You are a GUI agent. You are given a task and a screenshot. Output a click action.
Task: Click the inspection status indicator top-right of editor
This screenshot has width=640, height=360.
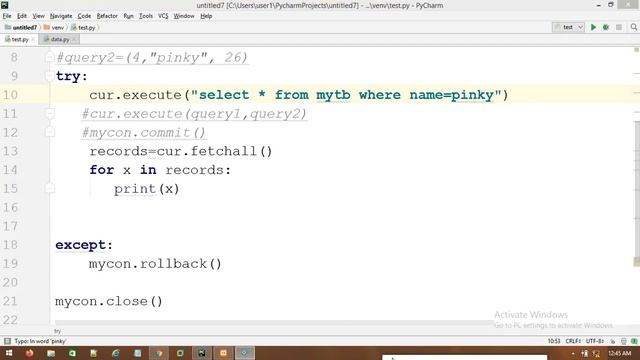coord(636,50)
